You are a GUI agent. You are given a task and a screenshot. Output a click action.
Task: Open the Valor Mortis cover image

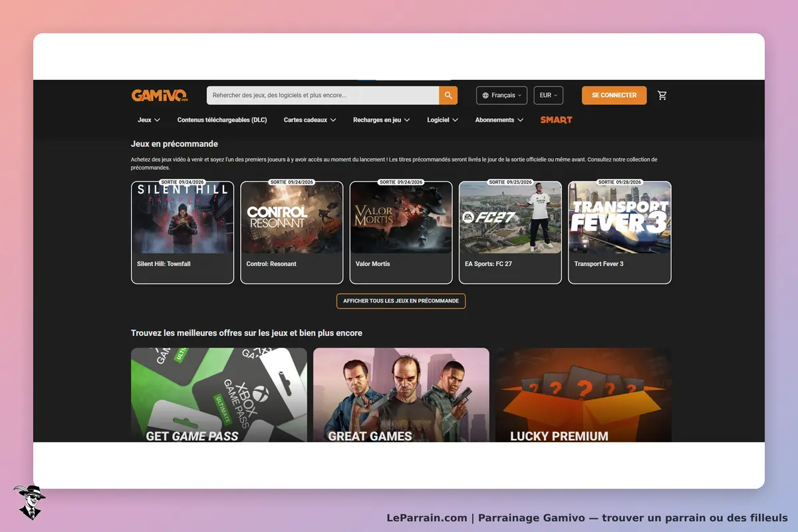(x=401, y=217)
